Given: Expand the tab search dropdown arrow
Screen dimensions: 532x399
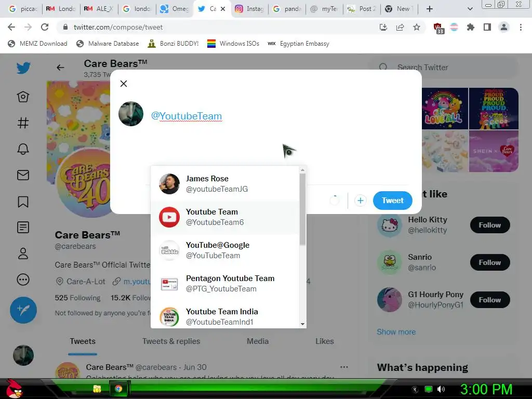Looking at the screenshot, I should tap(470, 9).
